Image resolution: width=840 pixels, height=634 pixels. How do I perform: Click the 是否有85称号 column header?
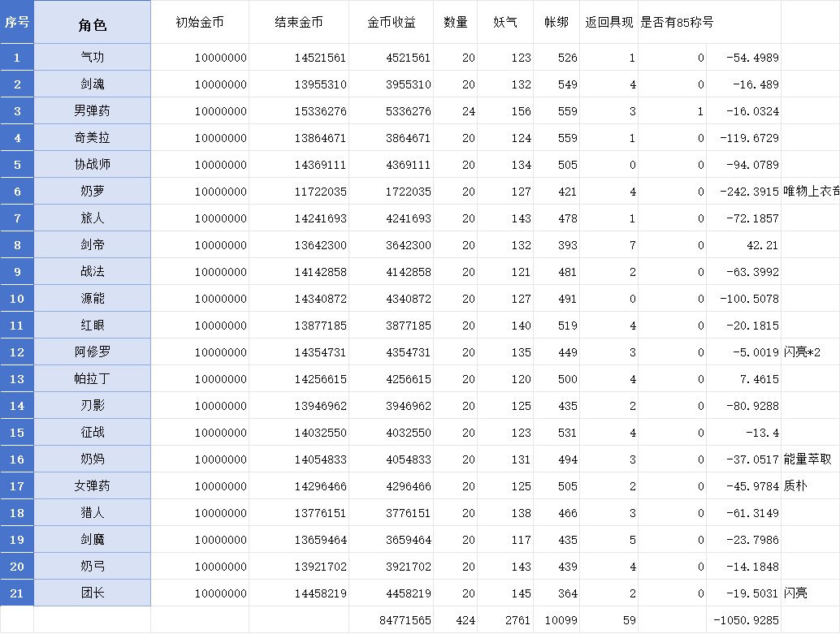tap(677, 22)
